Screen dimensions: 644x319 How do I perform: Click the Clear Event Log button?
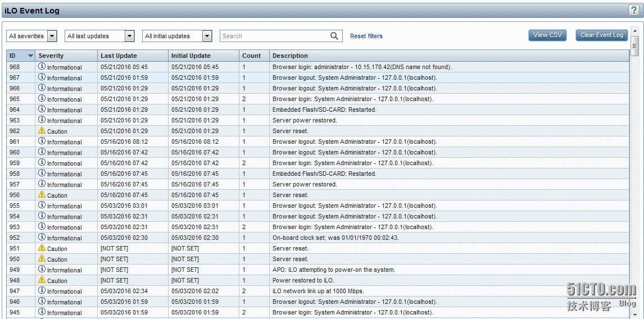pyautogui.click(x=602, y=35)
